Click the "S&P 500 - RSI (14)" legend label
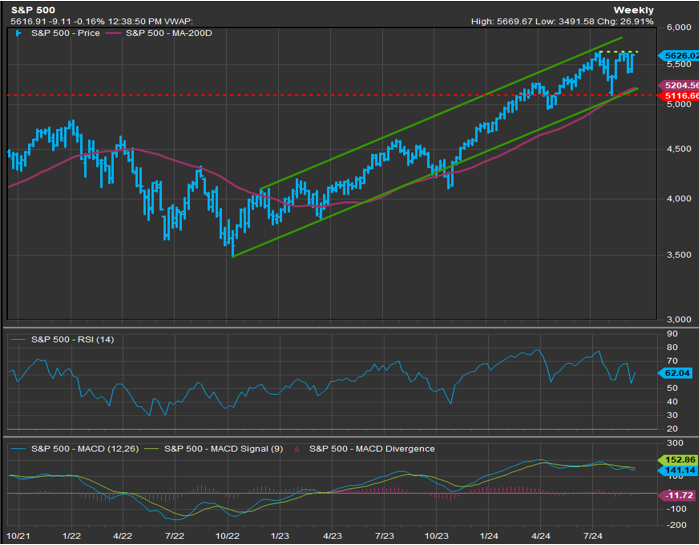The image size is (699, 545). click(x=73, y=340)
